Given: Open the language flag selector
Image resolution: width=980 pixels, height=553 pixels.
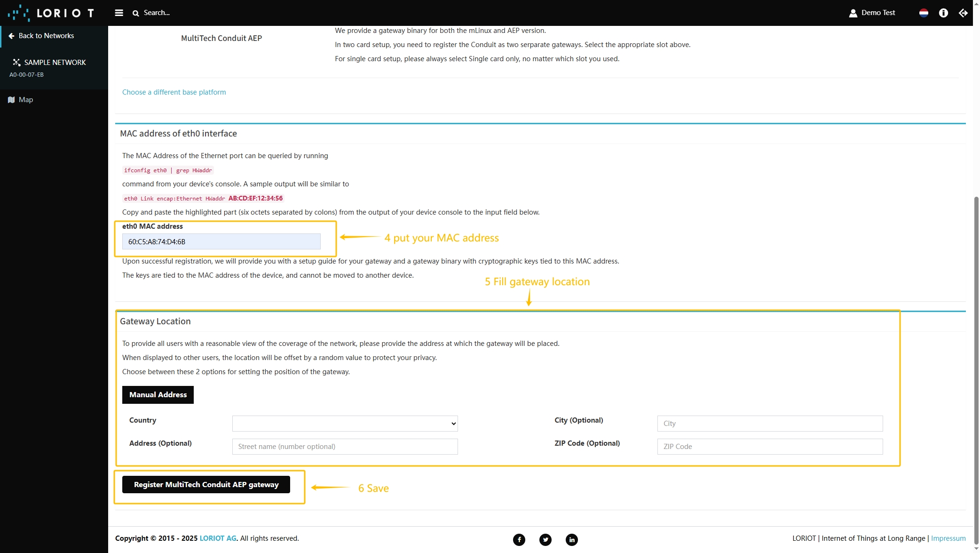Looking at the screenshot, I should (x=924, y=13).
